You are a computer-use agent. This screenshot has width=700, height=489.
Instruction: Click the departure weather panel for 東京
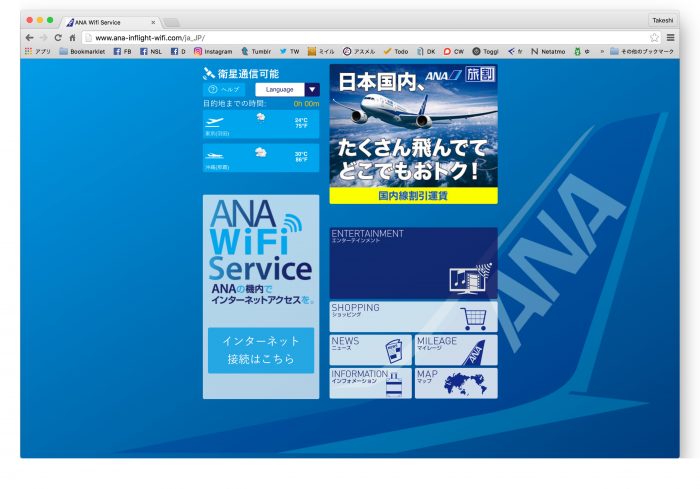(261, 125)
